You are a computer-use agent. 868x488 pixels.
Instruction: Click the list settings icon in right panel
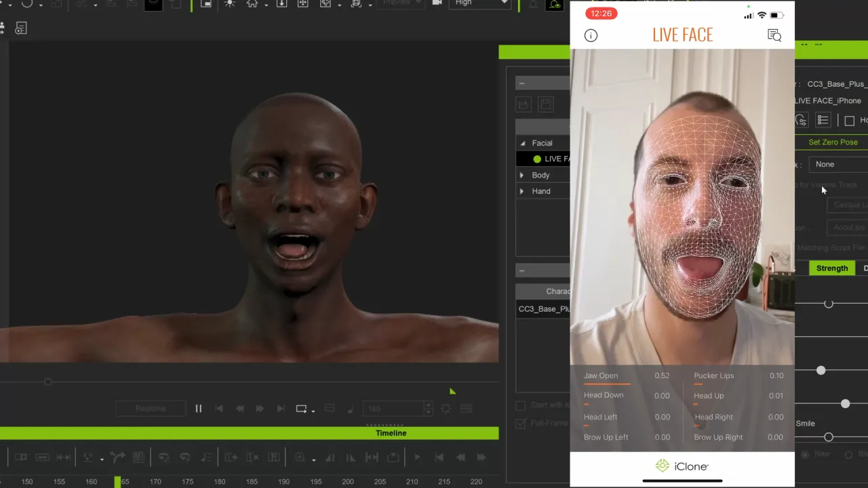[x=823, y=121]
